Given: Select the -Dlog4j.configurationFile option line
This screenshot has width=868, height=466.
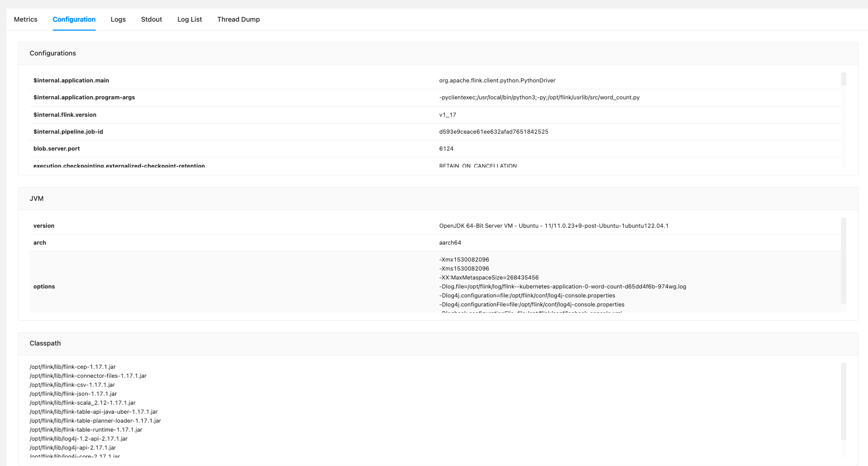Looking at the screenshot, I should (x=531, y=304).
